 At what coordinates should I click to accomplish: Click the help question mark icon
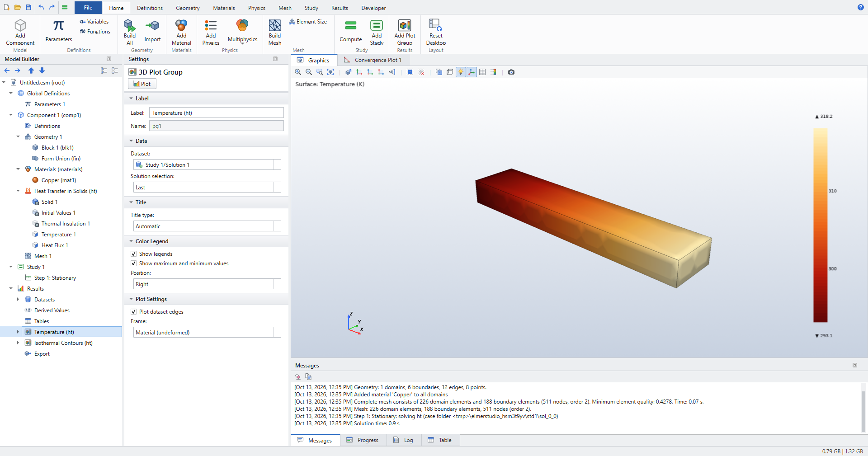[x=861, y=7]
